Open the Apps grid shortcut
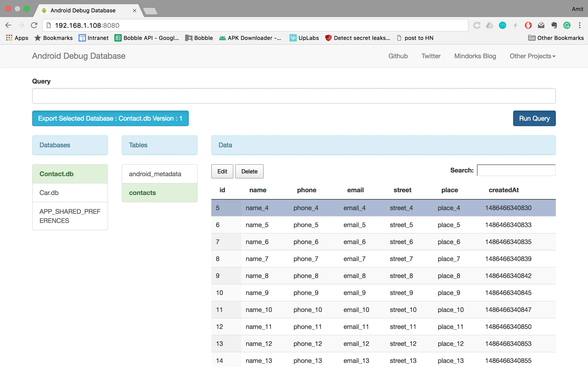Image resolution: width=588 pixels, height=367 pixels. point(17,38)
